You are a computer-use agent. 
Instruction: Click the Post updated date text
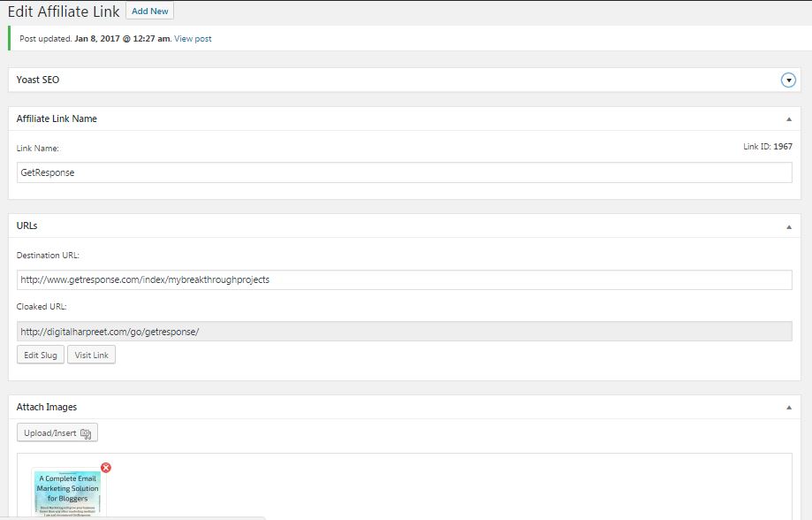point(122,38)
